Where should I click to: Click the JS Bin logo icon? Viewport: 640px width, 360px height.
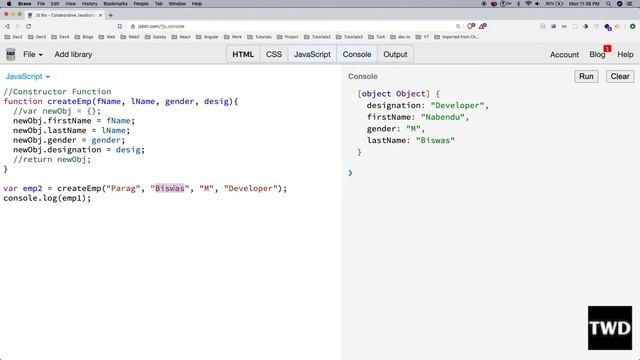(11, 54)
